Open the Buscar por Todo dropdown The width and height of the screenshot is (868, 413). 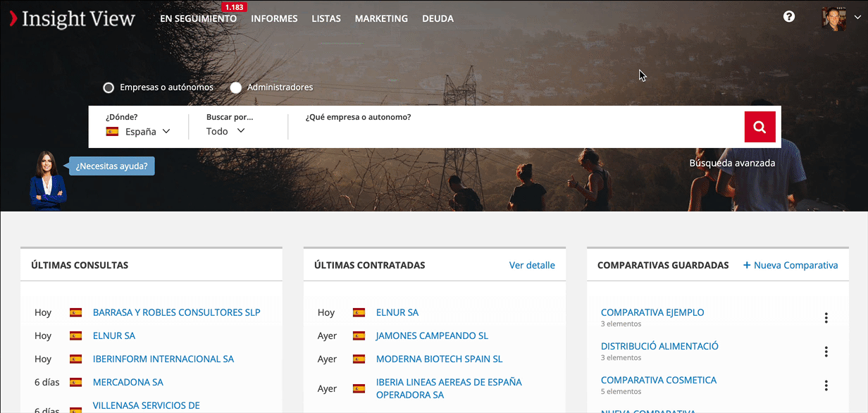225,131
